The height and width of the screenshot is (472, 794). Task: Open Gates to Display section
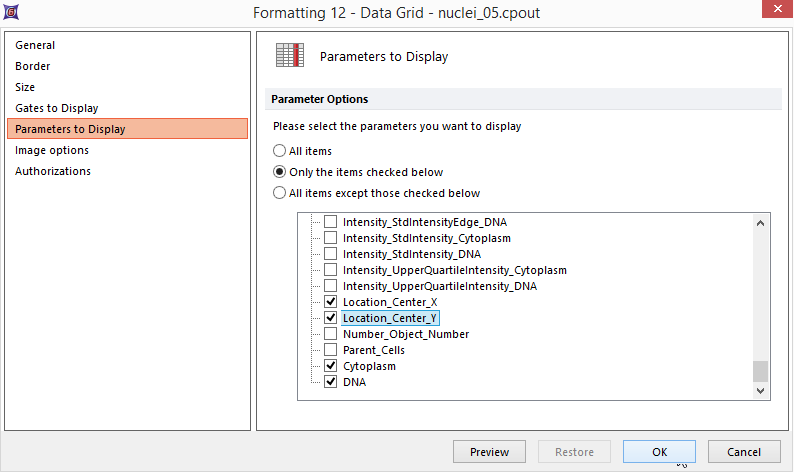click(x=57, y=108)
